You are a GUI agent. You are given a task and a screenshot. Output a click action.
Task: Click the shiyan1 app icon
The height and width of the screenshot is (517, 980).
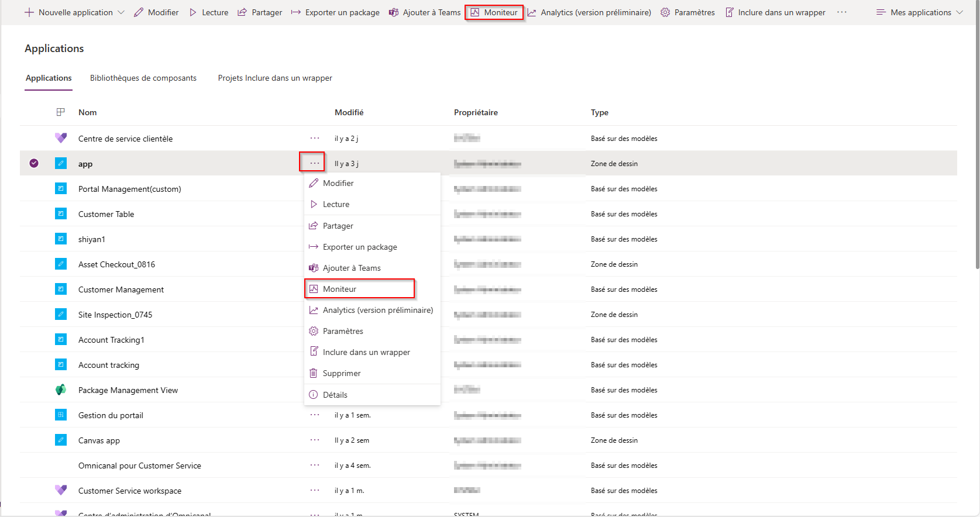click(x=61, y=239)
